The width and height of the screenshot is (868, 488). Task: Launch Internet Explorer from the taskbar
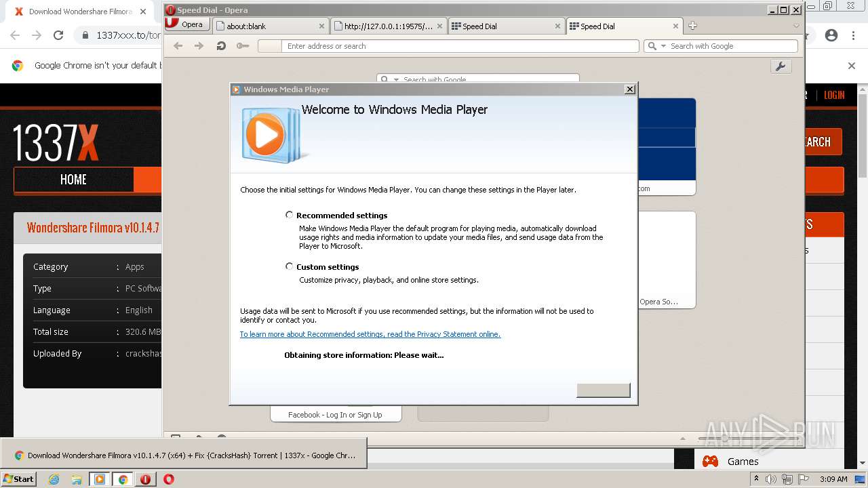54,479
